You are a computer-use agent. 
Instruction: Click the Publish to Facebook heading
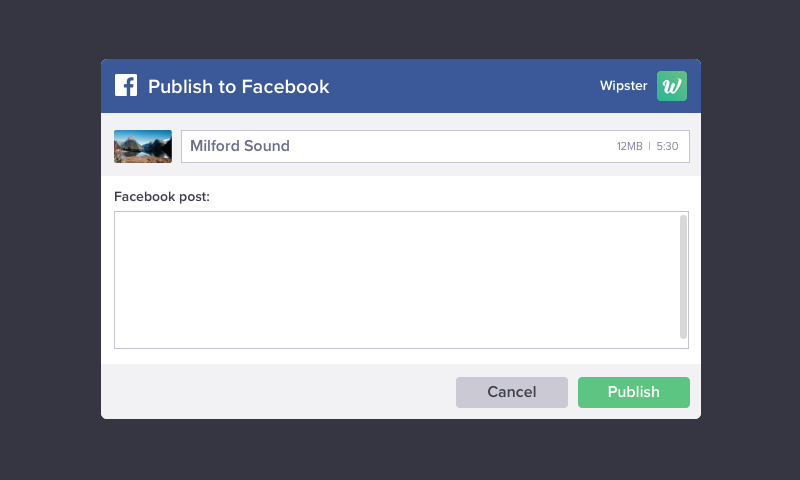[238, 86]
